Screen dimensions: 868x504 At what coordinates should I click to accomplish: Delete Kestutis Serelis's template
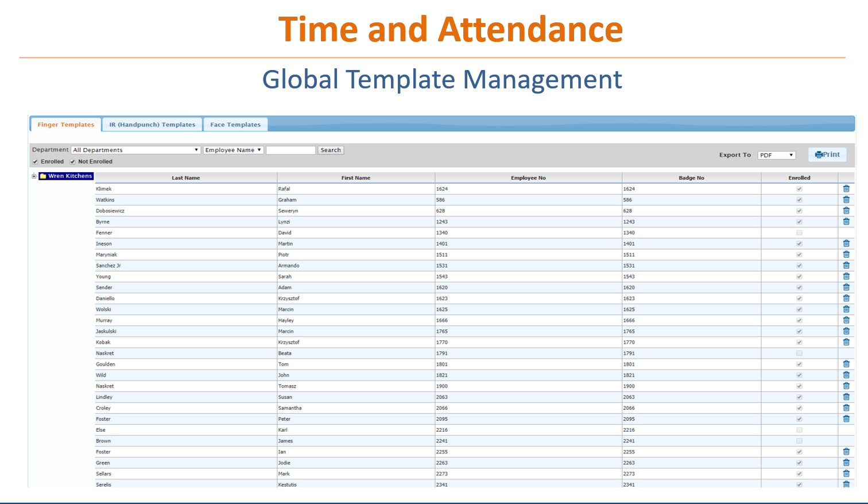pos(846,484)
